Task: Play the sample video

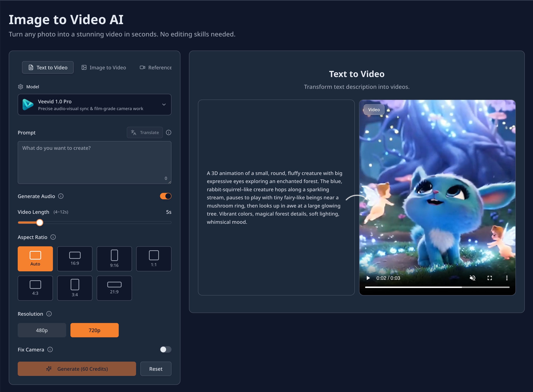Action: tap(368, 278)
